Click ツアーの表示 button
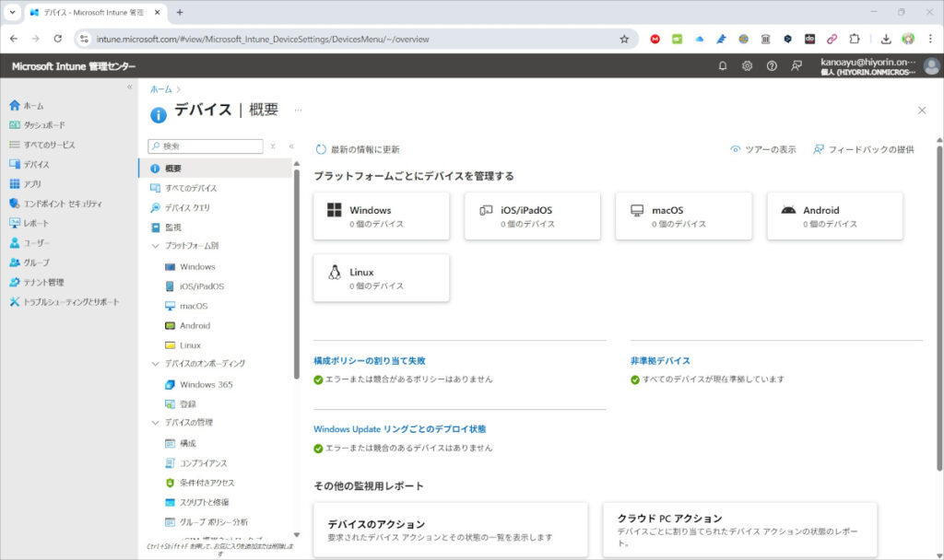944x560 pixels. pos(762,149)
